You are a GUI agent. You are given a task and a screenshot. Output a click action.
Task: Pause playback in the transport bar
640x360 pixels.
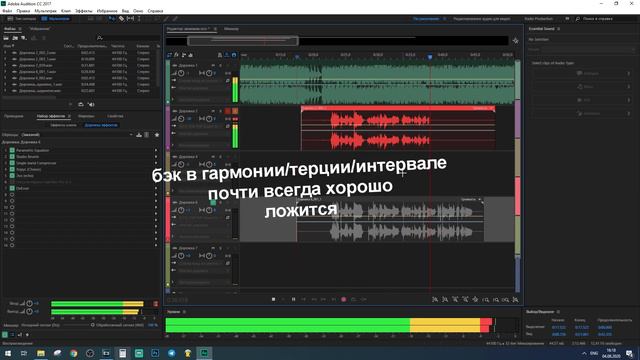click(293, 299)
